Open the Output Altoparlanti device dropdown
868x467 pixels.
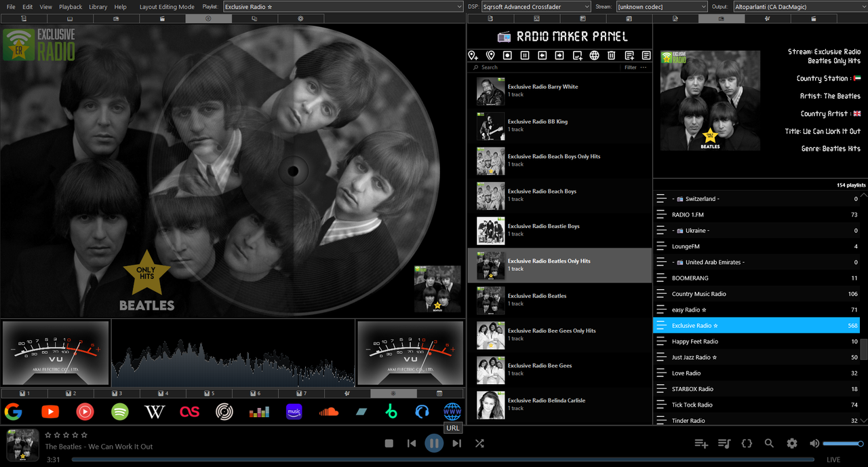pyautogui.click(x=801, y=7)
